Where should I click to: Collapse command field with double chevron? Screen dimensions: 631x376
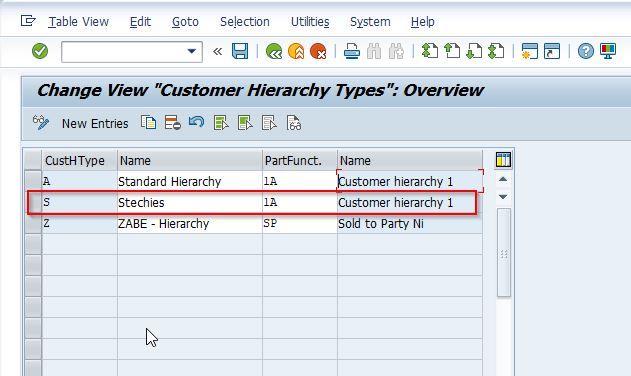click(x=217, y=51)
